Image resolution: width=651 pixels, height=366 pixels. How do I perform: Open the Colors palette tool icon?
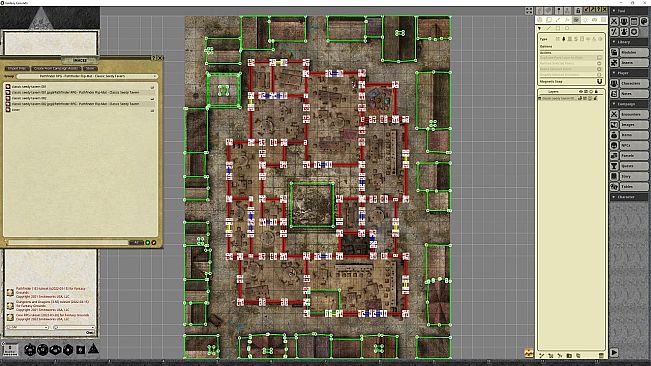click(644, 21)
